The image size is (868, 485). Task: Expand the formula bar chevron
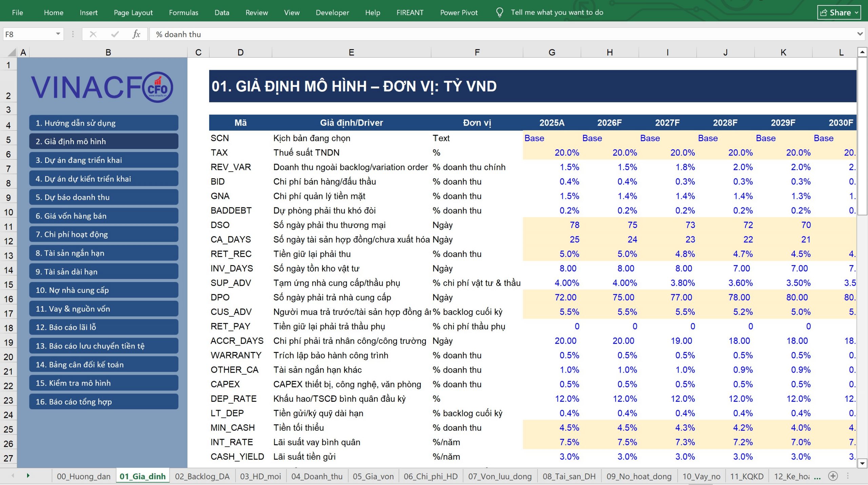(x=860, y=34)
